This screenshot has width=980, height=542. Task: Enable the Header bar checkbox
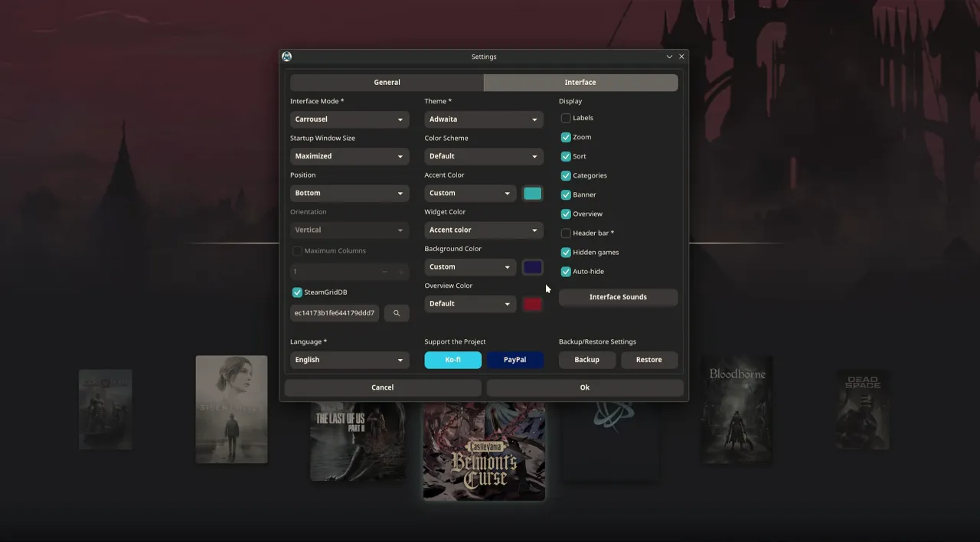(566, 233)
